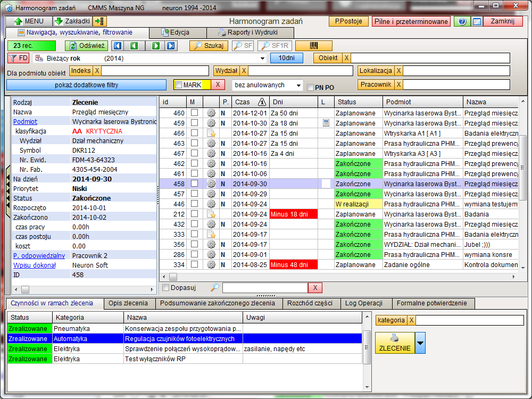Expand the Bieżący rok period dropdown
532x399 pixels.
click(262, 59)
